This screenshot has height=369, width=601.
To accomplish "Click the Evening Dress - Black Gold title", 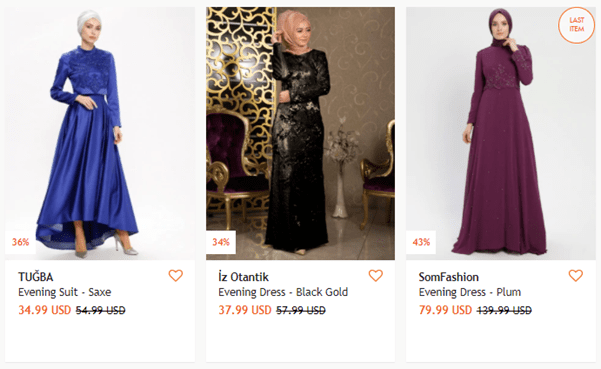I will tap(283, 292).
